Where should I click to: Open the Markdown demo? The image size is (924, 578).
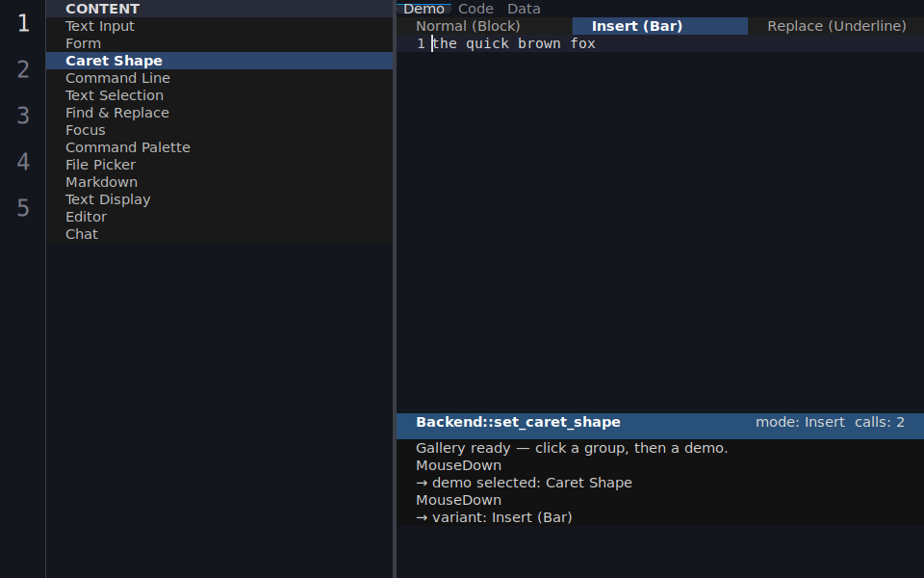[x=219, y=182]
